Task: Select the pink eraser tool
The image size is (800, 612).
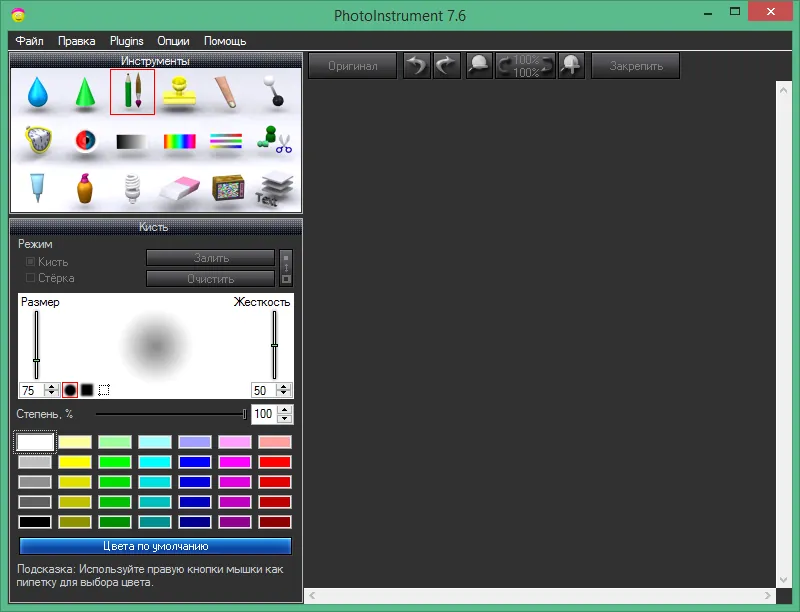Action: 179,189
